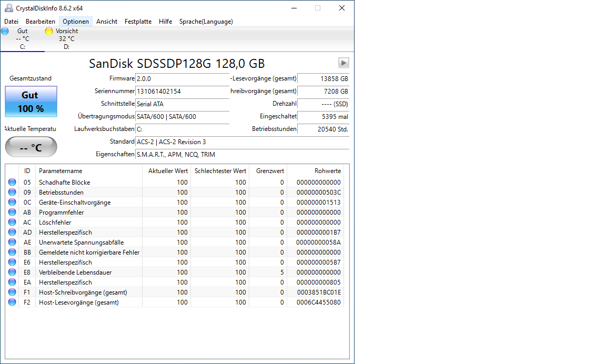Viewport: 606px width, 364px height.
Task: Open the Bearbeiten menu
Action: click(x=41, y=22)
